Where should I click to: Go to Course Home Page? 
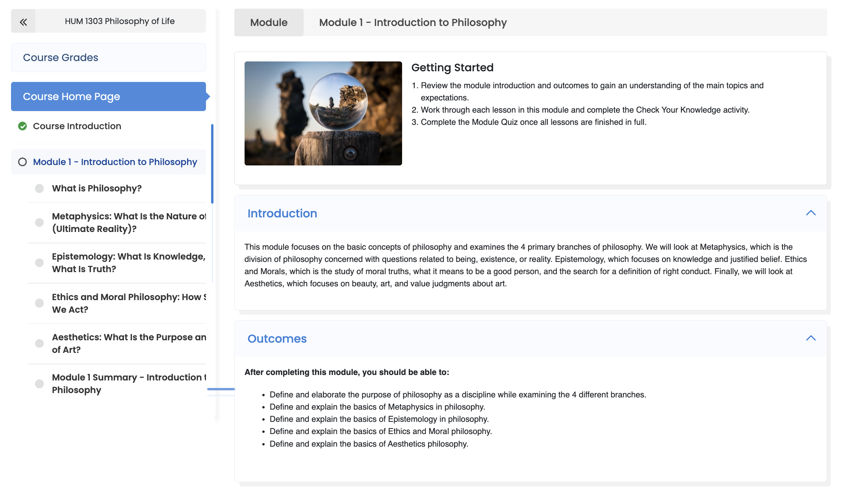108,96
